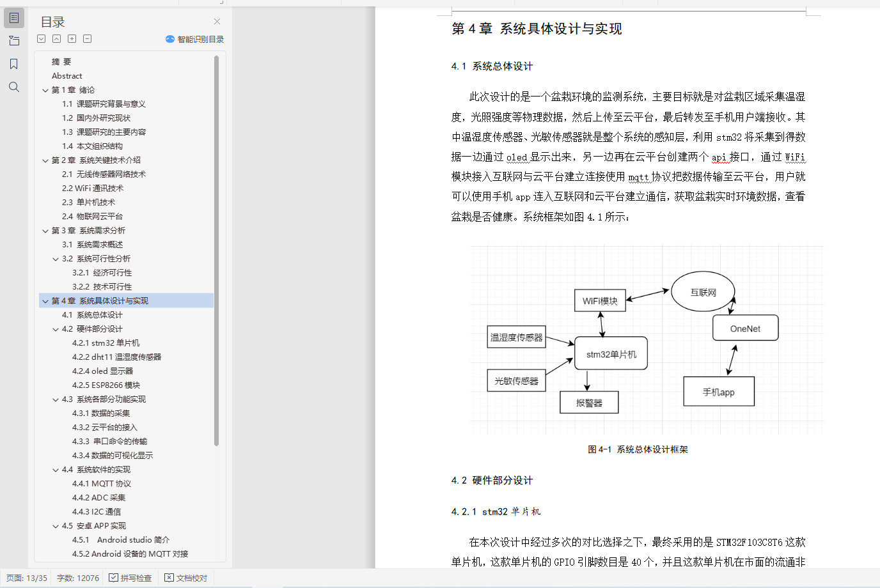Click document heading 4.1 系统总体设计

click(x=492, y=66)
